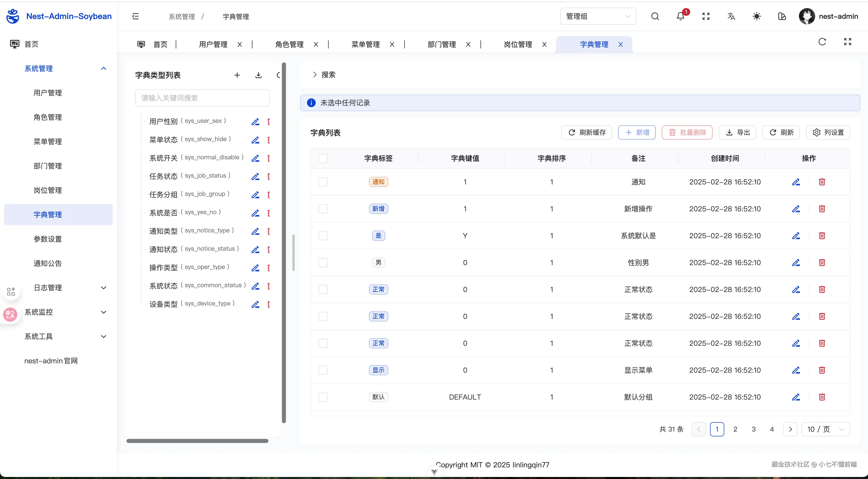The image size is (868, 479).
Task: Edit sys_user_sex dictionary type
Action: point(255,122)
